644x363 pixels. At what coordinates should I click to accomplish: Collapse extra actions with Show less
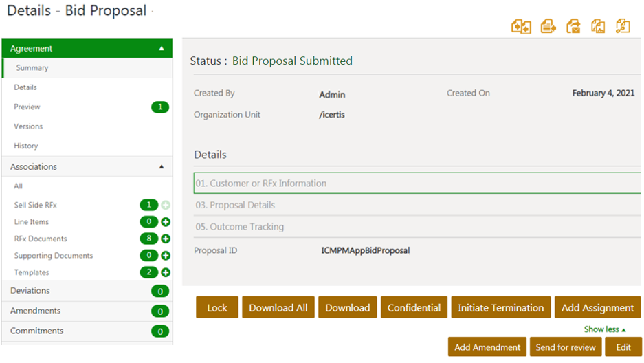(x=605, y=329)
